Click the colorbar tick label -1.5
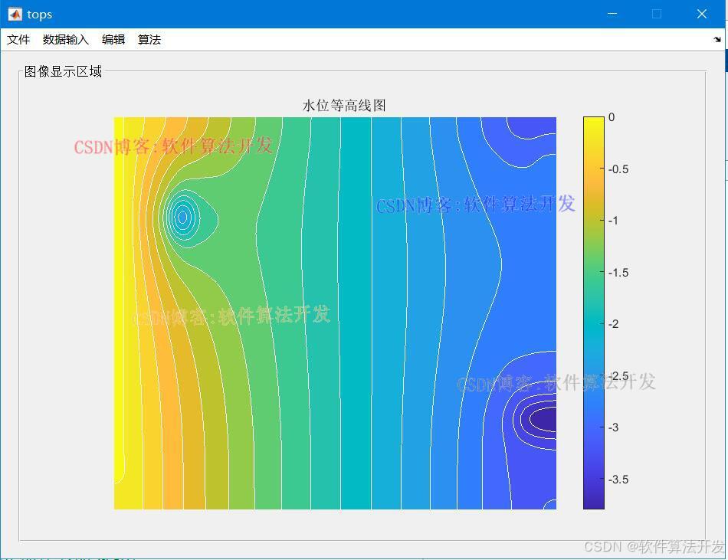 coord(618,273)
